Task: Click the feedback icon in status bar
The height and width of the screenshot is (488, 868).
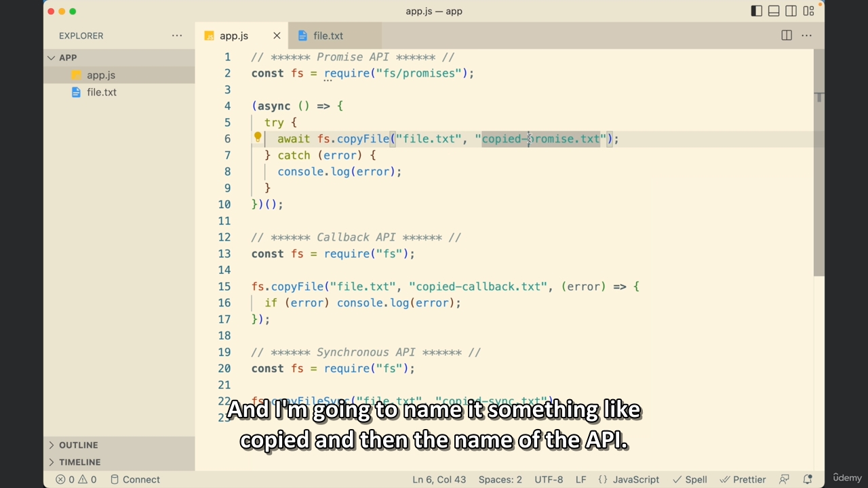Action: click(x=785, y=479)
